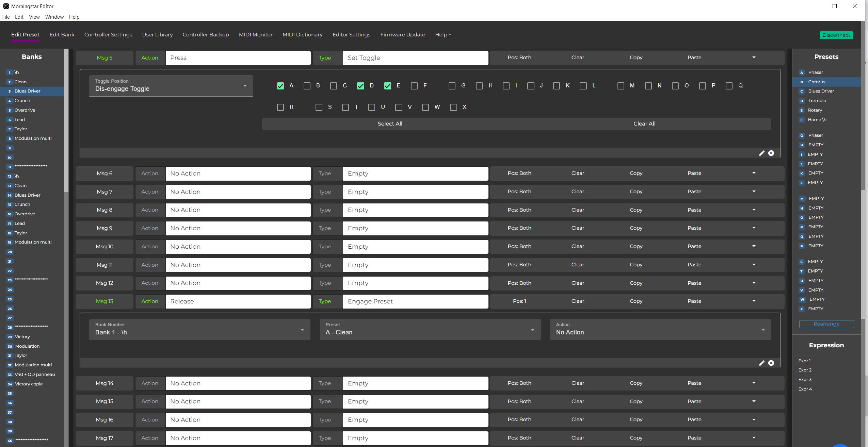868x447 pixels.
Task: Enable toggle checkbox B
Action: (307, 86)
